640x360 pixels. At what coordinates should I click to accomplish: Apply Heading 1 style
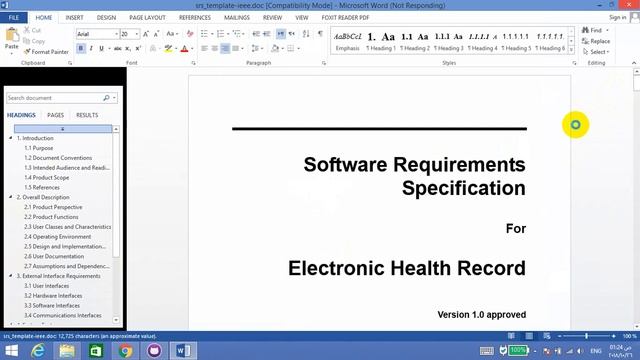coord(381,41)
